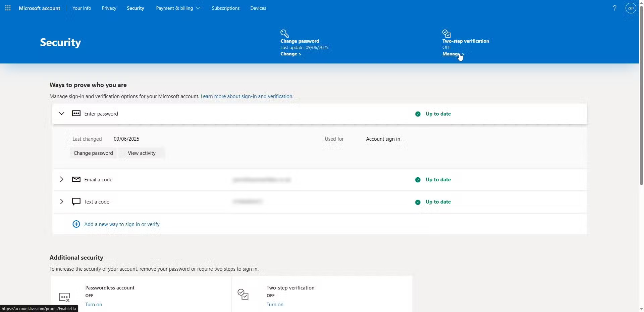The image size is (644, 312).
Task: Expand the Email a code row
Action: click(61, 179)
